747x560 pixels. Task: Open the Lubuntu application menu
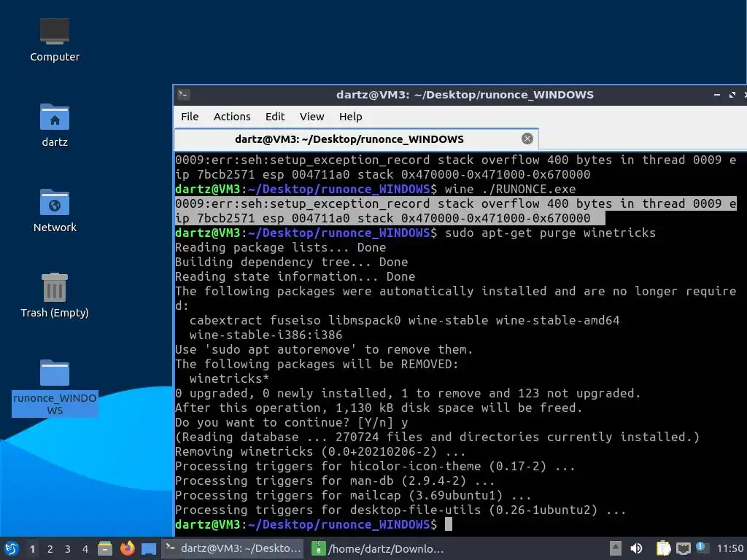tap(11, 548)
